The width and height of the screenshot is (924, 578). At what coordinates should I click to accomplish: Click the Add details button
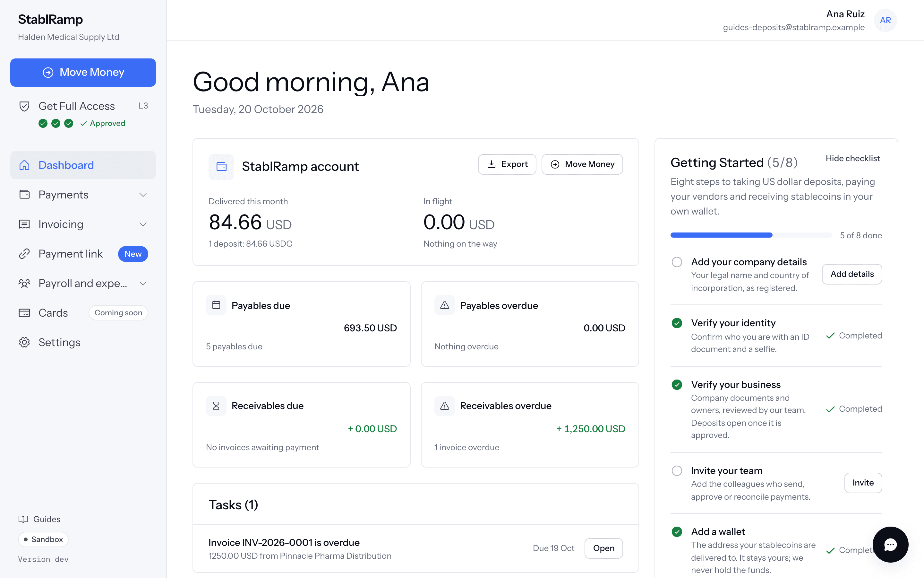click(852, 274)
